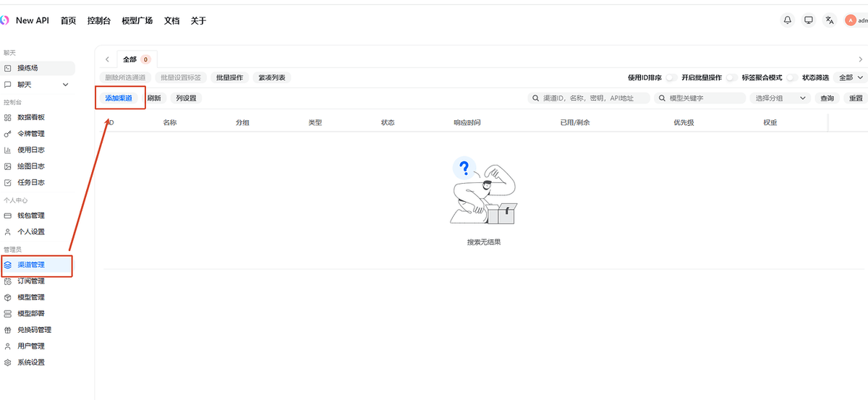This screenshot has width=868, height=400.
Task: Click the 用户管理 user icon
Action: 8,346
